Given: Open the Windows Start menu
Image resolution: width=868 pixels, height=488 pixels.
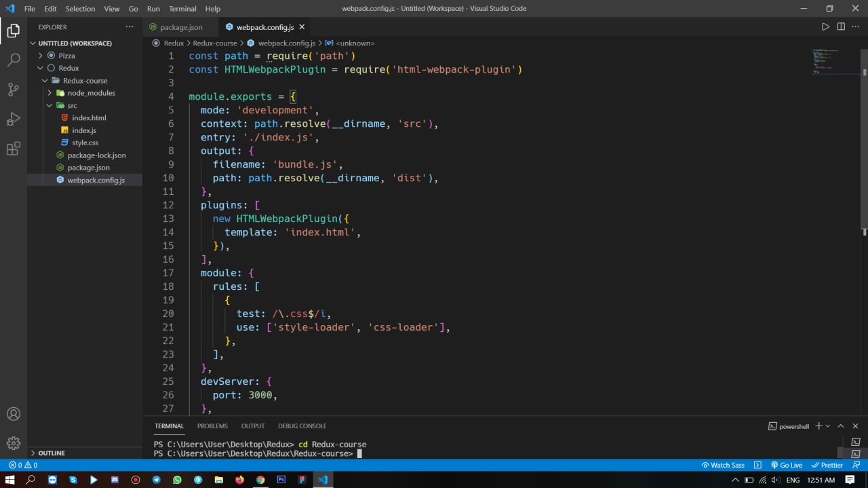Looking at the screenshot, I should 10,479.
